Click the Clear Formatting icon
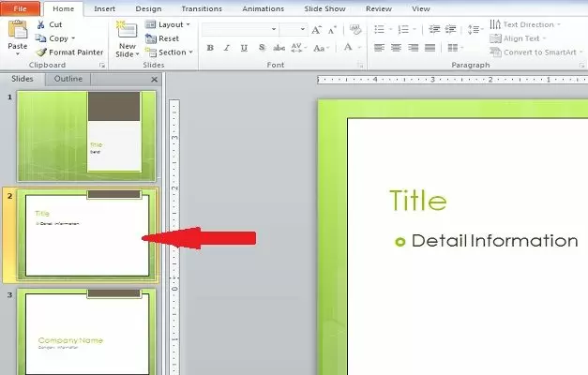Screen dimensions: 588x375 coord(355,29)
